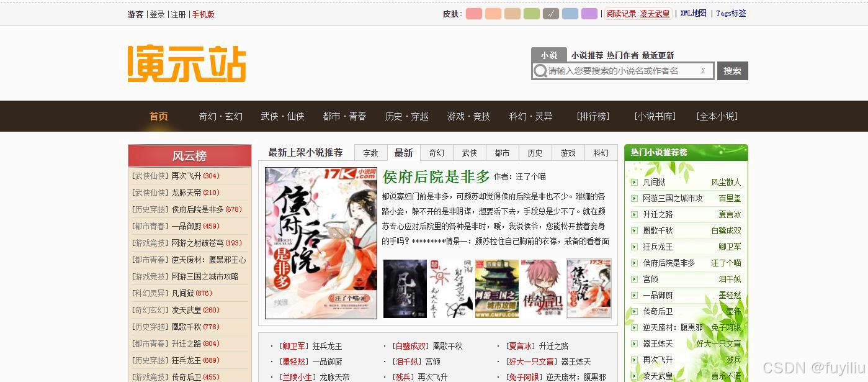The width and height of the screenshot is (868, 382).
Task: Pick the green skin color swatch
Action: (x=531, y=13)
